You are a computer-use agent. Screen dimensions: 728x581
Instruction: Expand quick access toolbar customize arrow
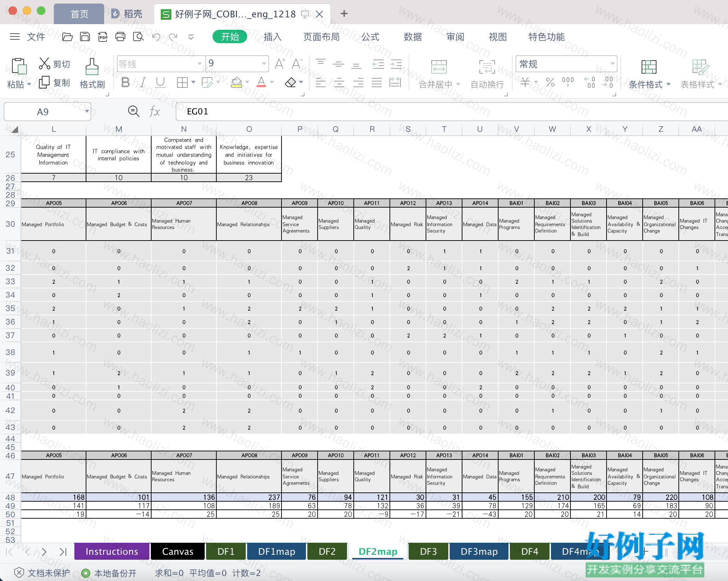pyautogui.click(x=191, y=37)
